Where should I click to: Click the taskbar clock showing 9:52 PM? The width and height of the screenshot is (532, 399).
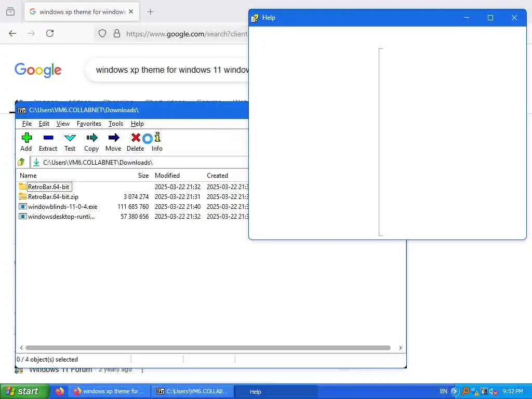tap(513, 391)
